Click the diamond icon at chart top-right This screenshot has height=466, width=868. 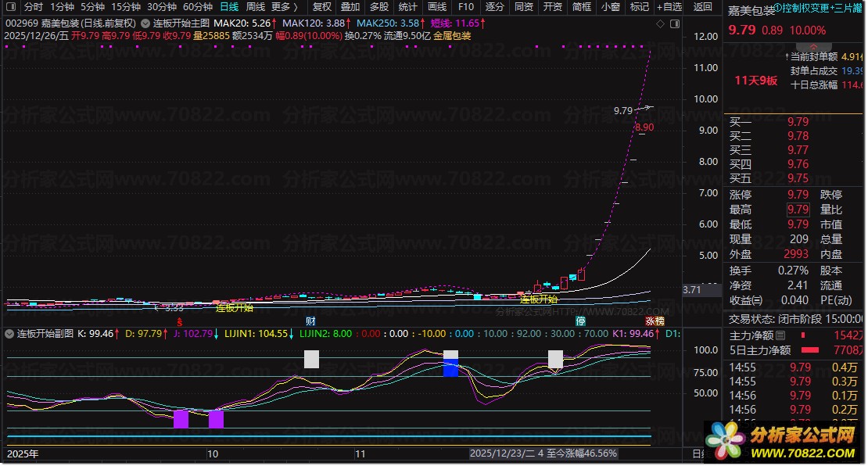point(660,23)
